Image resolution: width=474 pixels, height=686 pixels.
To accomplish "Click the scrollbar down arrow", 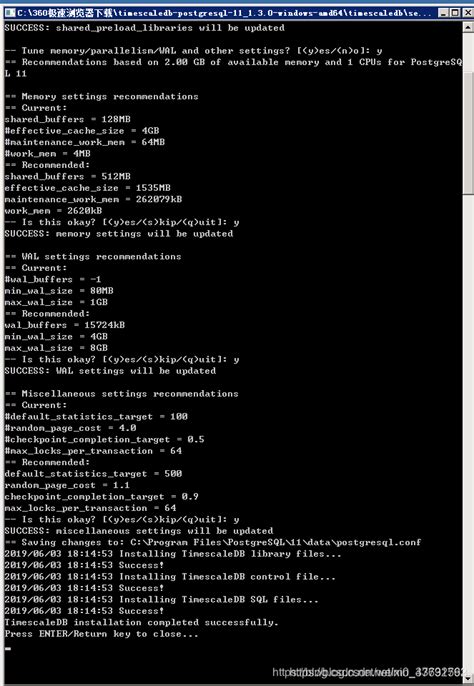I will [468, 676].
